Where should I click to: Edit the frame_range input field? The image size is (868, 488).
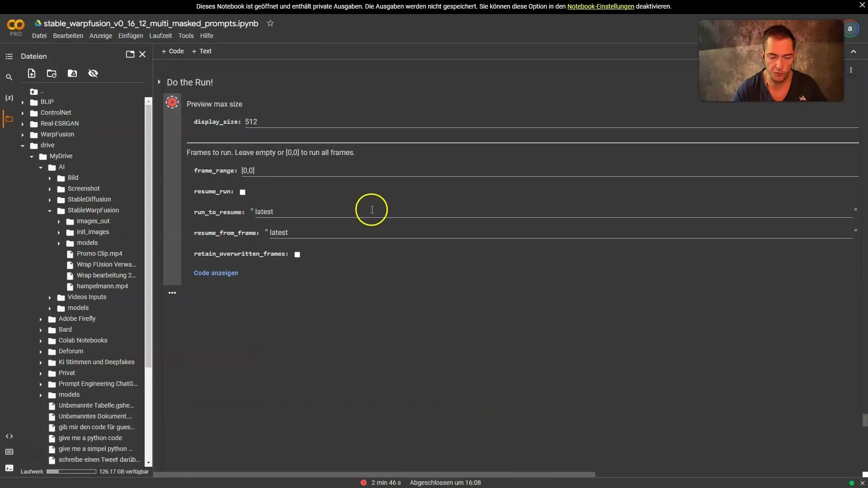click(x=247, y=171)
